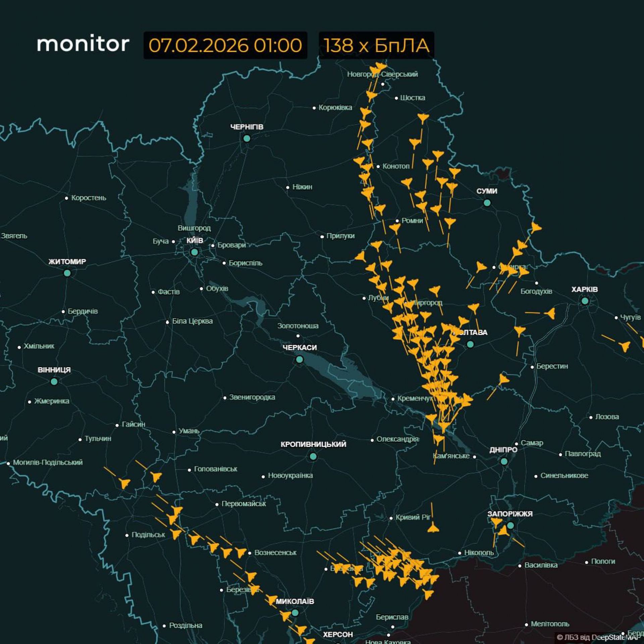This screenshot has width=644, height=644.
Task: Click the Kharkiv city marker dot
Action: (585, 301)
